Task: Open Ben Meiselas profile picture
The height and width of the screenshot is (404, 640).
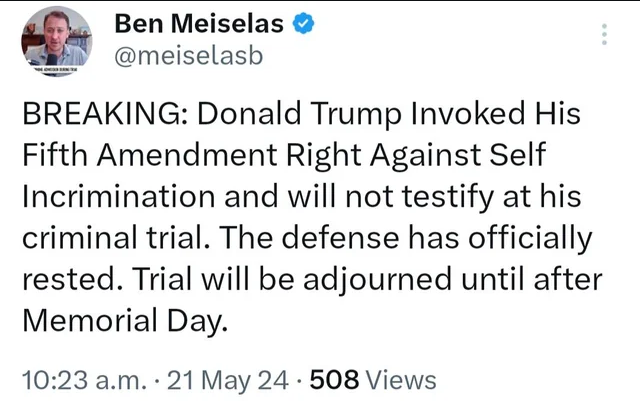Action: 56,42
